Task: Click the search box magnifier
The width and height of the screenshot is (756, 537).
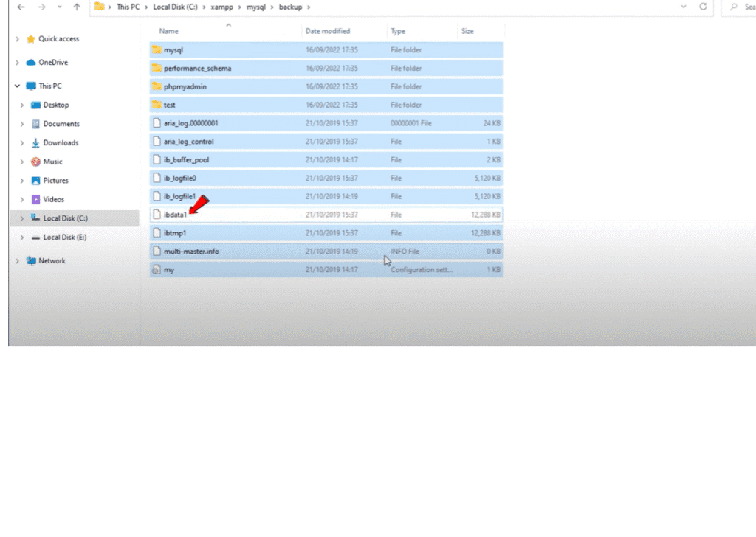Action: click(x=733, y=7)
